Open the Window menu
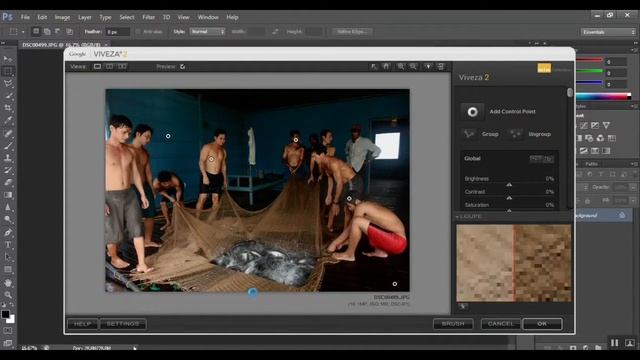This screenshot has height=360, width=640. pos(208,17)
